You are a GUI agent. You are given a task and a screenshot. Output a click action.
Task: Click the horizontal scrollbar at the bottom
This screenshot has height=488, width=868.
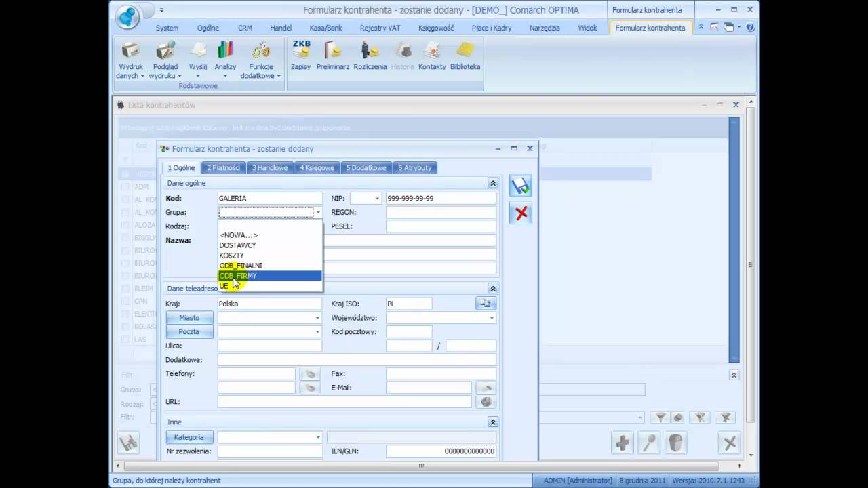(421, 466)
